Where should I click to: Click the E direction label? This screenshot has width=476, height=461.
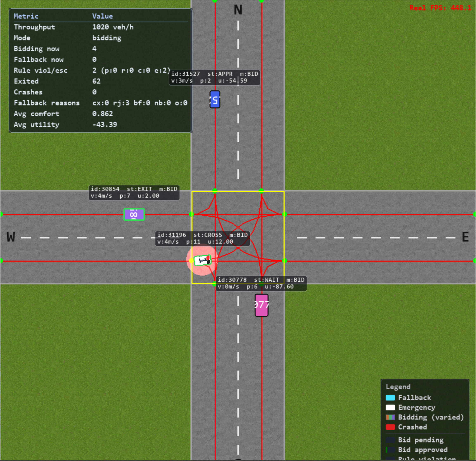(x=465, y=237)
